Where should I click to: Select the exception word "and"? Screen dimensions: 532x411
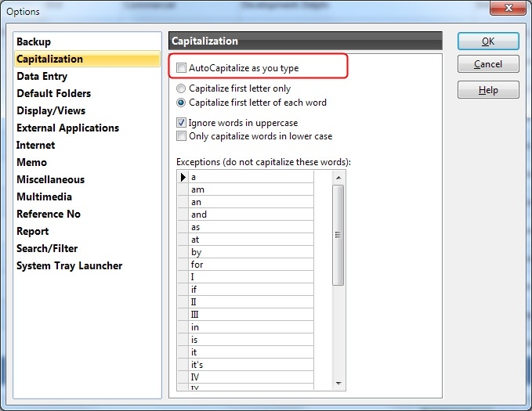coord(251,215)
